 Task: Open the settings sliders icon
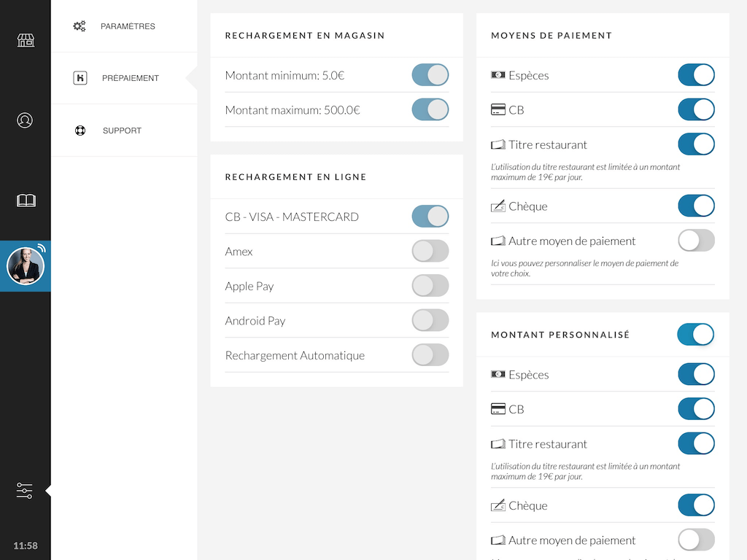[25, 491]
